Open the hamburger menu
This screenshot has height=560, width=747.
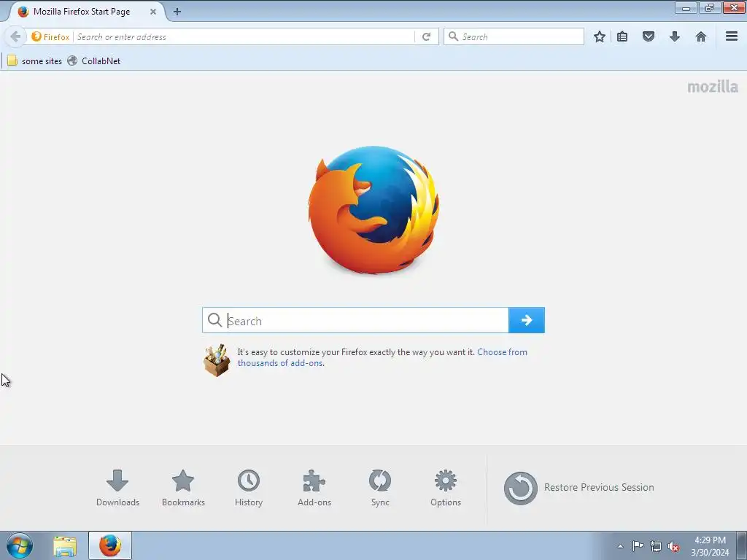(x=732, y=36)
